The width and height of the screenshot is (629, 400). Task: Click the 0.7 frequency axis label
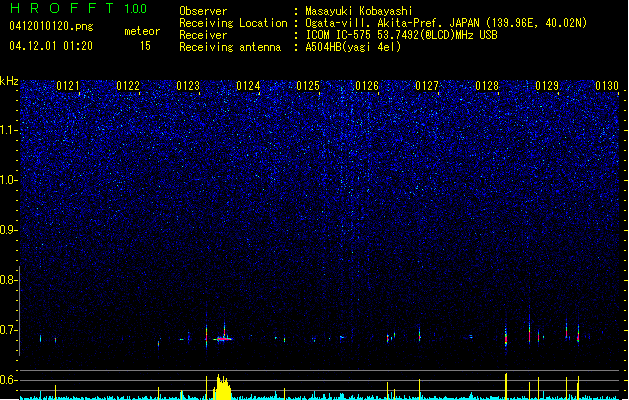(x=7, y=330)
